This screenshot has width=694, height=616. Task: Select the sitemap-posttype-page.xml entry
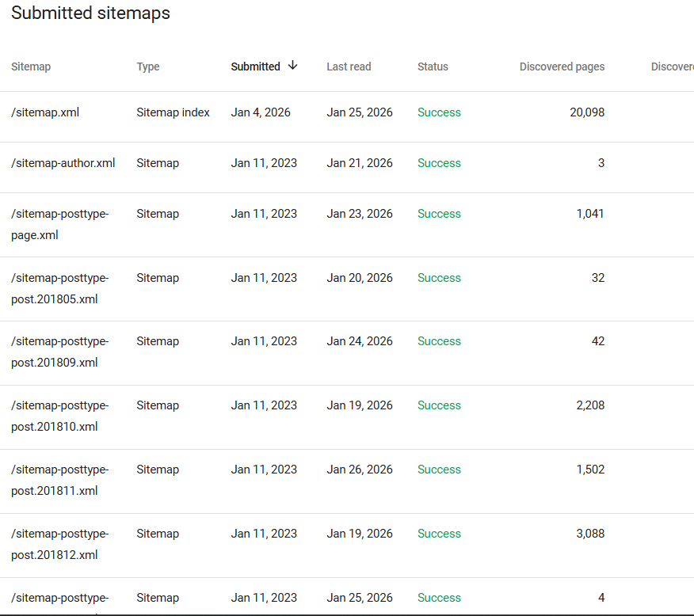click(59, 224)
